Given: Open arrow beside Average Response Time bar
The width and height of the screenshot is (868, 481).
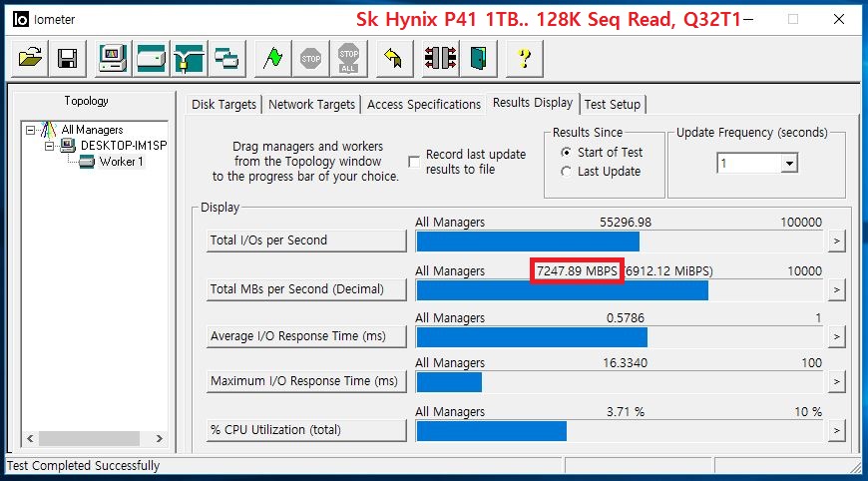Looking at the screenshot, I should click(x=836, y=336).
